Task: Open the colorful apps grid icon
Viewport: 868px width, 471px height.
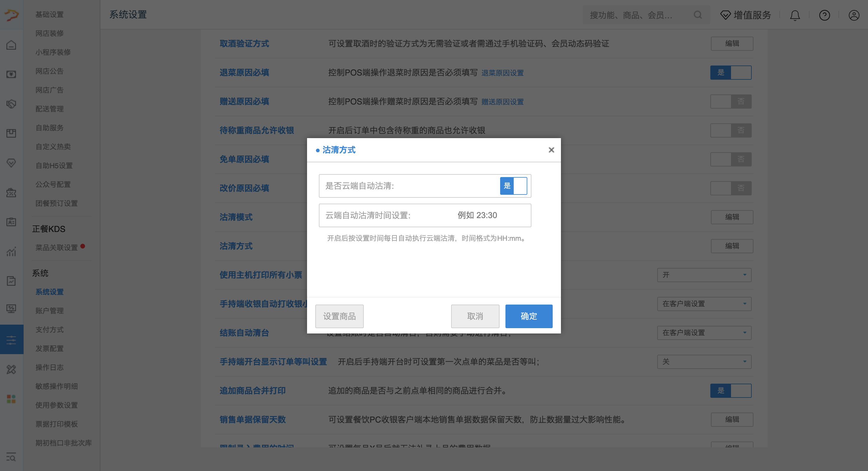Action: pos(11,399)
